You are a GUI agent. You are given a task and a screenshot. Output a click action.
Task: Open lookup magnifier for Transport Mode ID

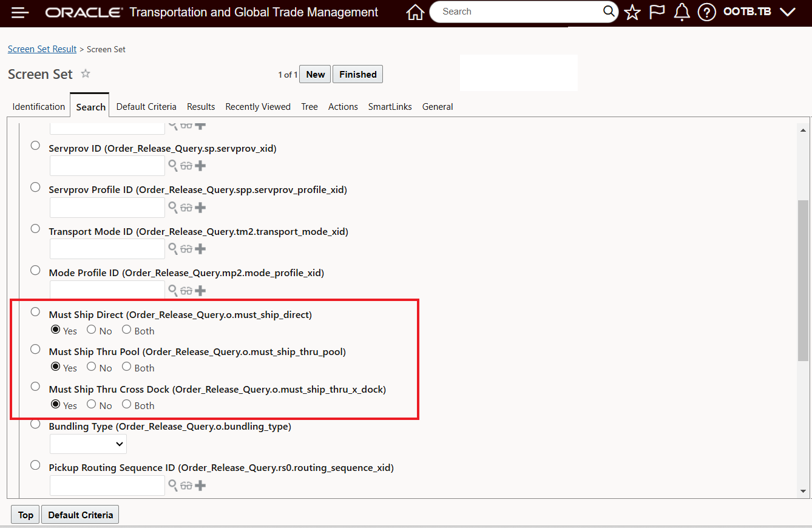coord(173,249)
